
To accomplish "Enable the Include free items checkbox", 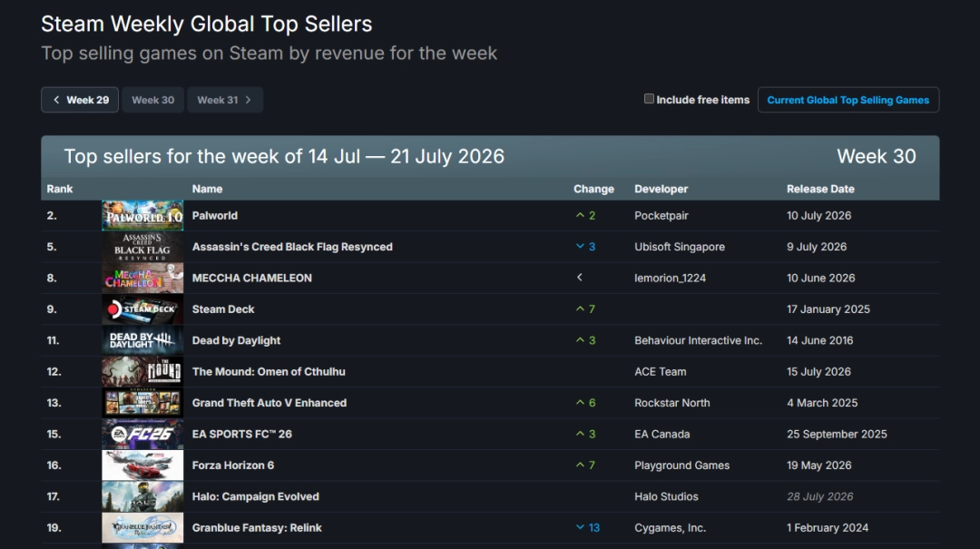I will (x=649, y=99).
